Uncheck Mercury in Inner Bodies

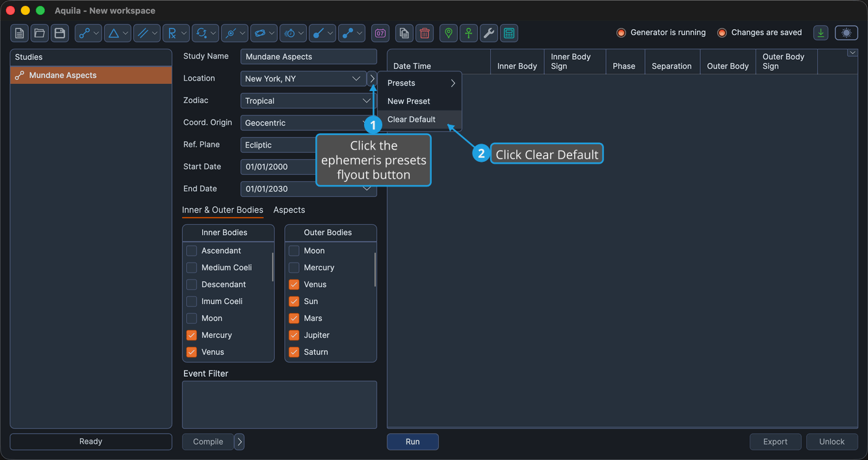click(x=192, y=335)
